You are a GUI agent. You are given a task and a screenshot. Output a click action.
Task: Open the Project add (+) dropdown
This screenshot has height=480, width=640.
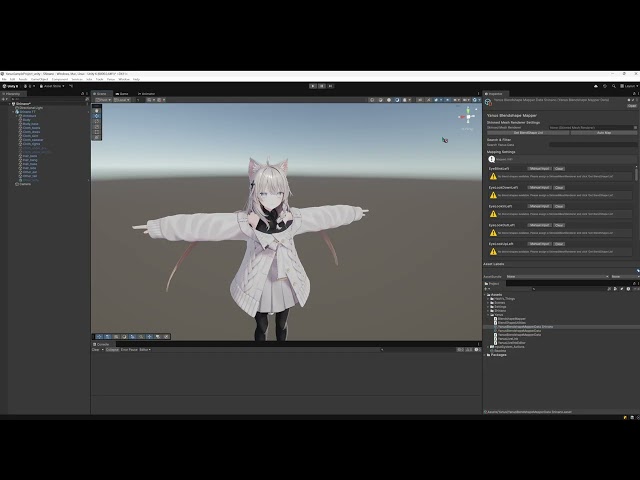(487, 289)
